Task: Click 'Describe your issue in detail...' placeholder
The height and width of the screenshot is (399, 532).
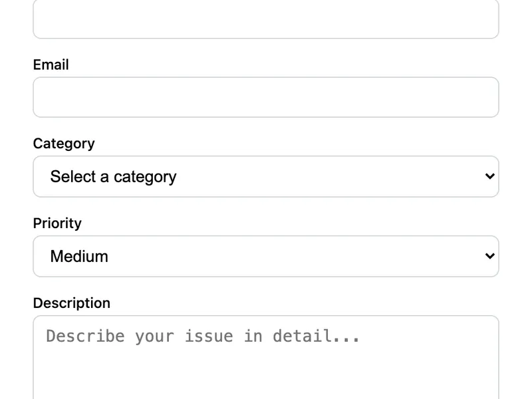Action: [203, 336]
